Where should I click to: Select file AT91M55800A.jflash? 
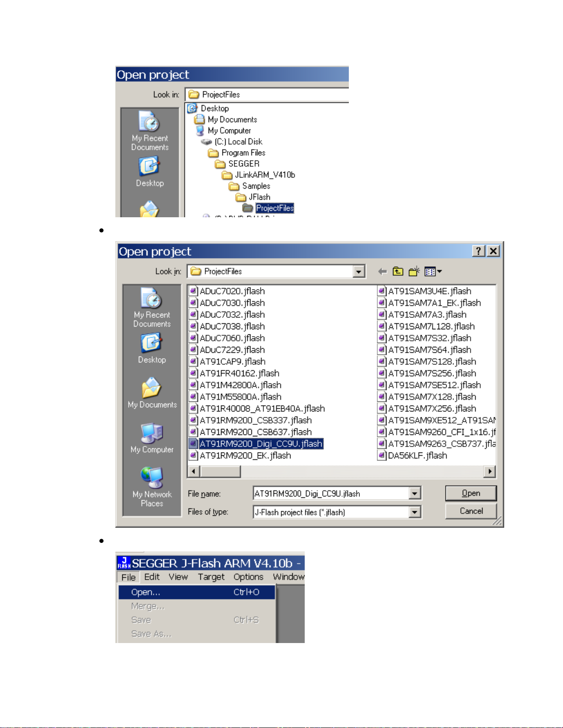236,397
